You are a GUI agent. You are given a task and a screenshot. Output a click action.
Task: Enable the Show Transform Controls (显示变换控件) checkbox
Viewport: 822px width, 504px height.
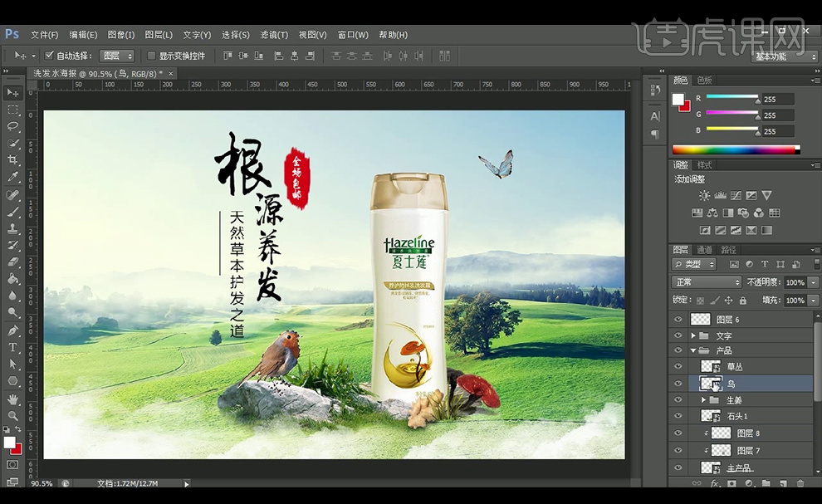[151, 56]
